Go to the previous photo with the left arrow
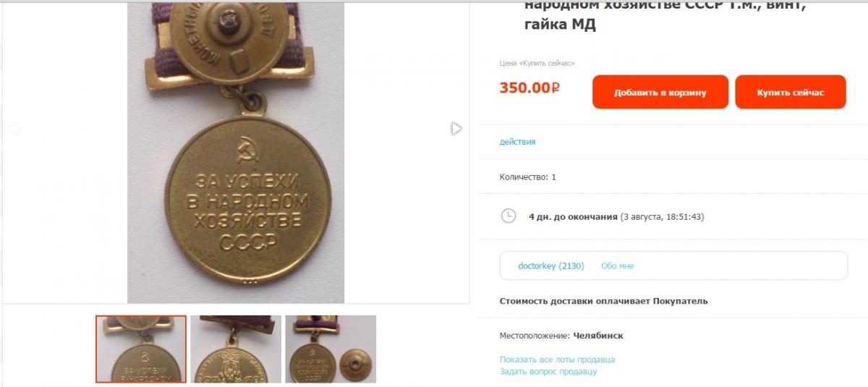868x387 pixels. tap(14, 129)
